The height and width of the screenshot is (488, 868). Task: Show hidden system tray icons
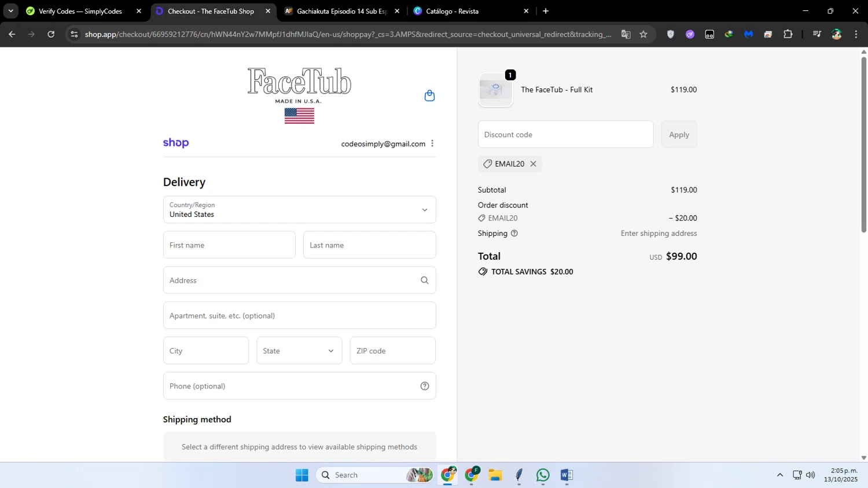(x=779, y=475)
